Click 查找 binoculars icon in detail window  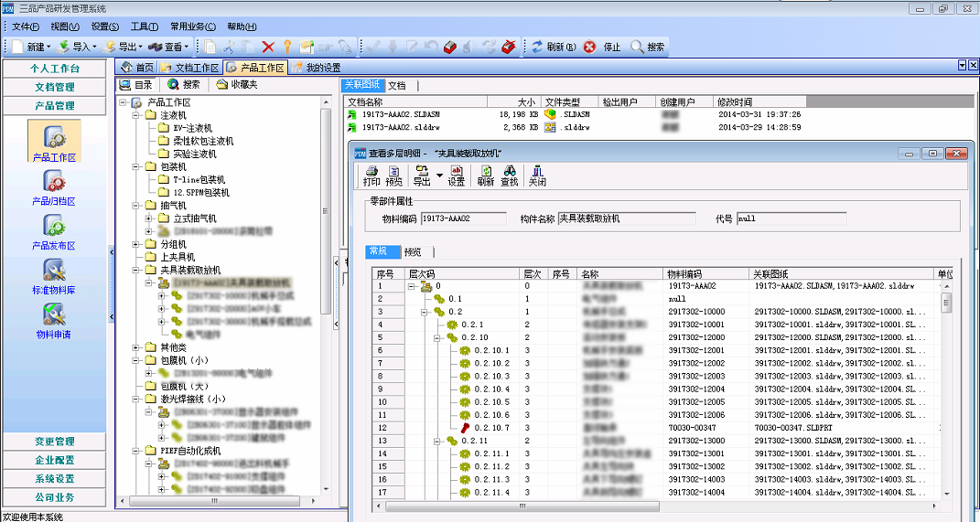pyautogui.click(x=510, y=176)
